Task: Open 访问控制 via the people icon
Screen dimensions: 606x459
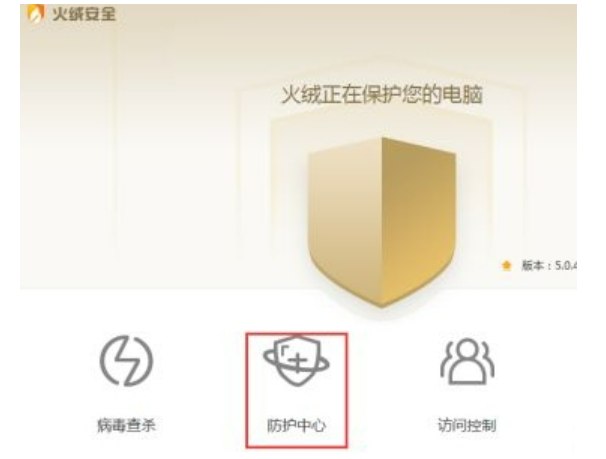Action: pos(467,362)
